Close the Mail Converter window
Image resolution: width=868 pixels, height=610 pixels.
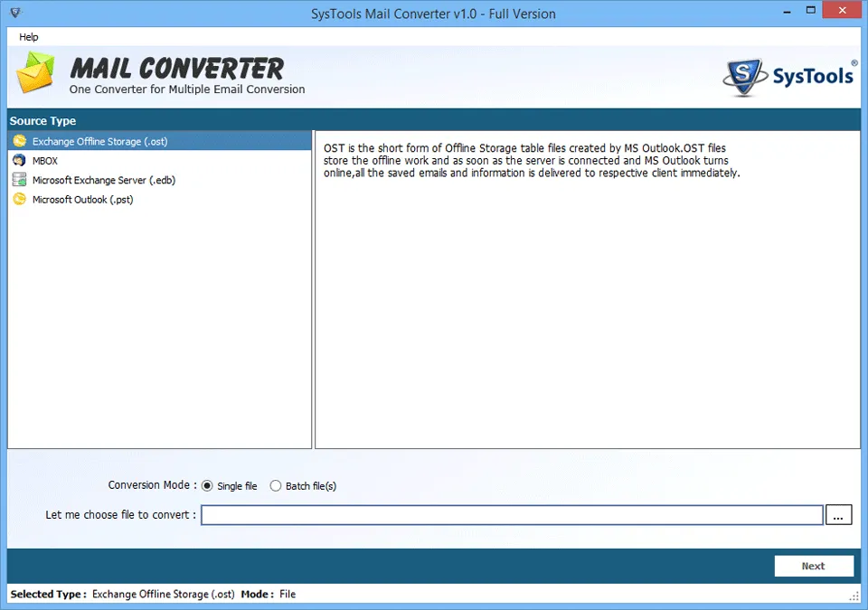[842, 10]
